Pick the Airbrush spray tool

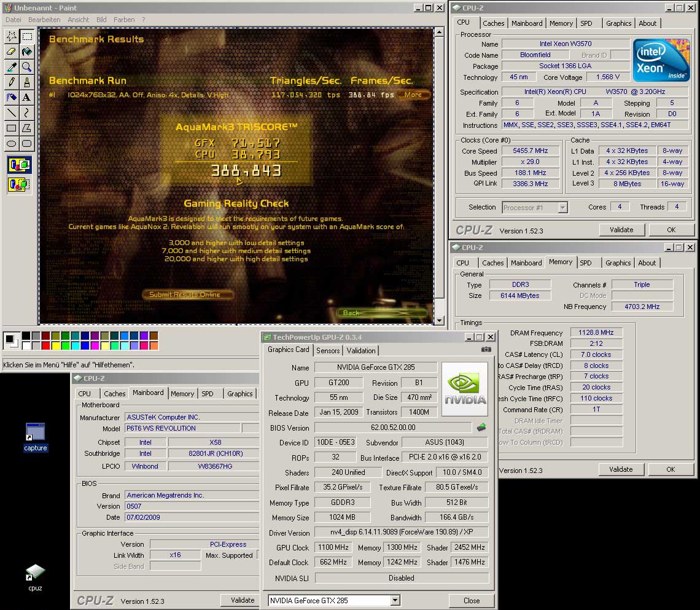(x=12, y=97)
